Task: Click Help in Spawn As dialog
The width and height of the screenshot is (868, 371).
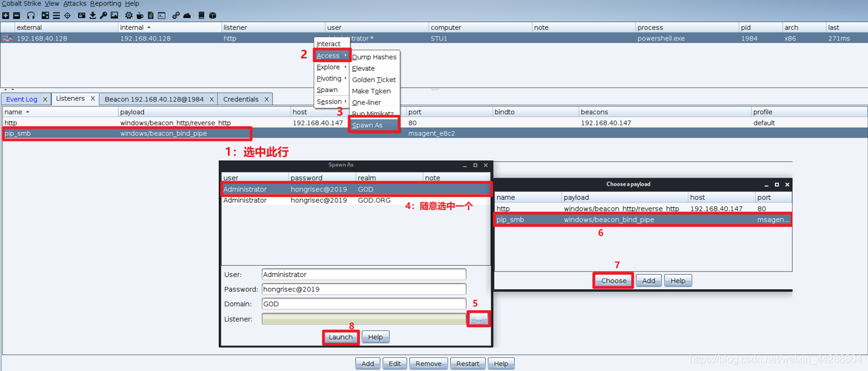Action: (x=375, y=337)
